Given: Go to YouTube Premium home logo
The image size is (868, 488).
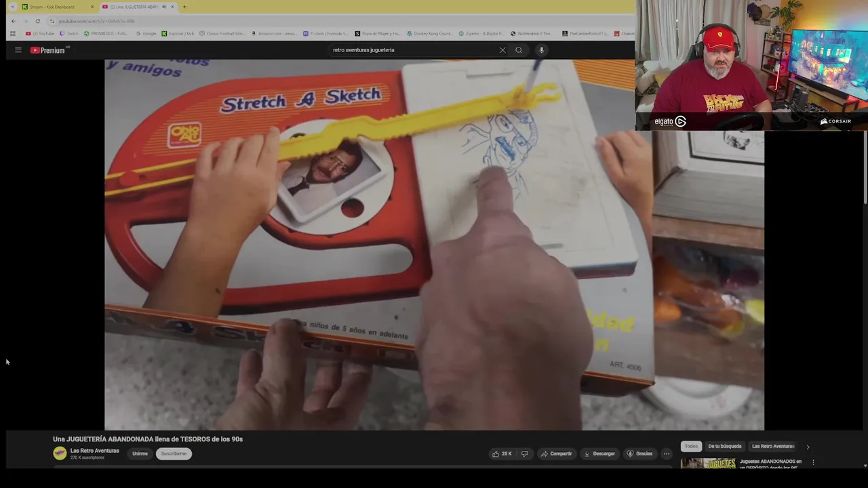Looking at the screenshot, I should (x=49, y=50).
